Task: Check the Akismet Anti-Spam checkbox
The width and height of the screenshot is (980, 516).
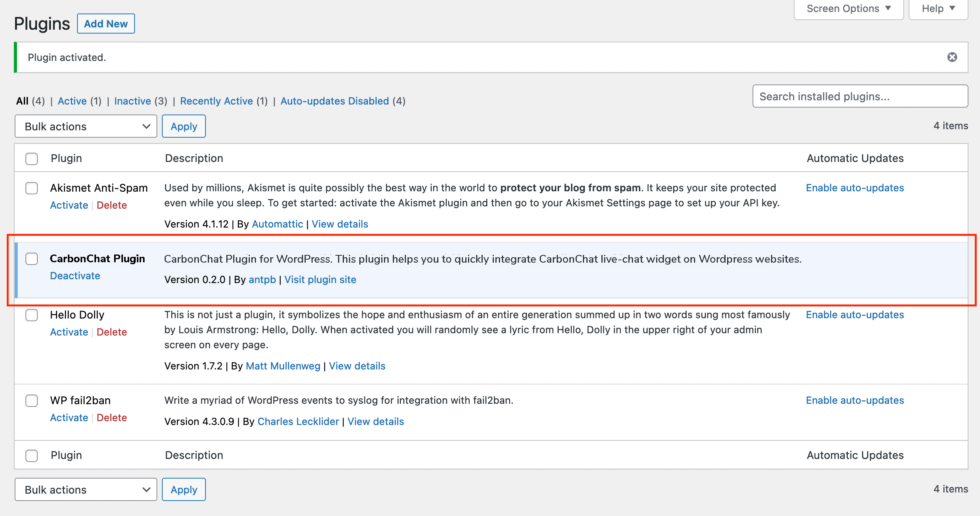Action: tap(32, 188)
